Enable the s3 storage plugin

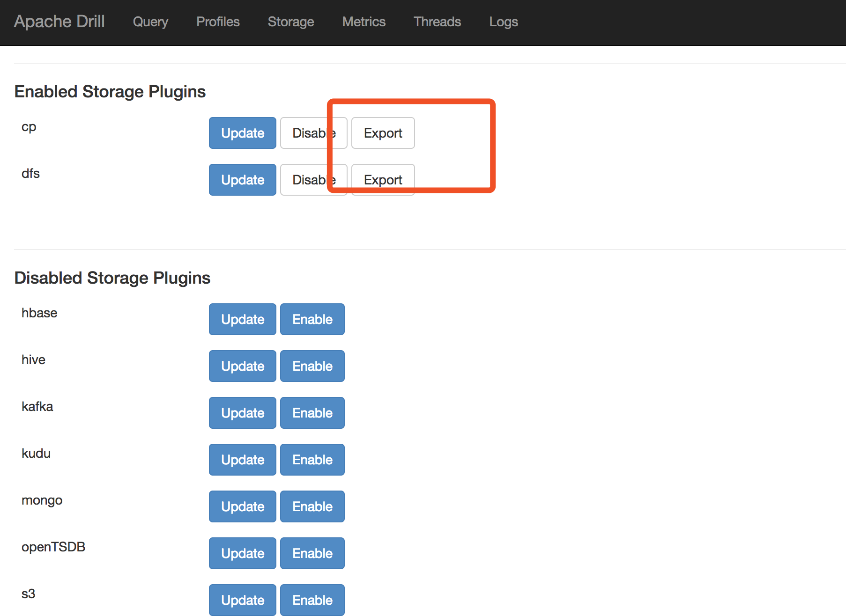[x=312, y=600]
